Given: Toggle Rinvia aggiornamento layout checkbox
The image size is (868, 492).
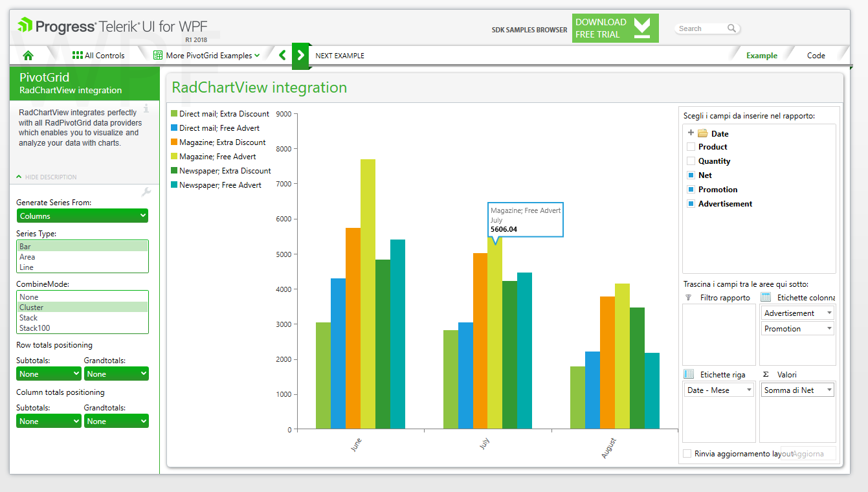Looking at the screenshot, I should (x=687, y=454).
